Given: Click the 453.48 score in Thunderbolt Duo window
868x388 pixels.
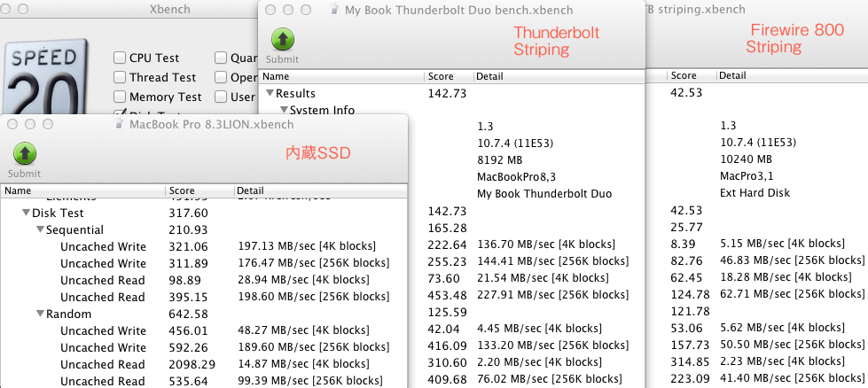Looking at the screenshot, I should click(447, 295).
